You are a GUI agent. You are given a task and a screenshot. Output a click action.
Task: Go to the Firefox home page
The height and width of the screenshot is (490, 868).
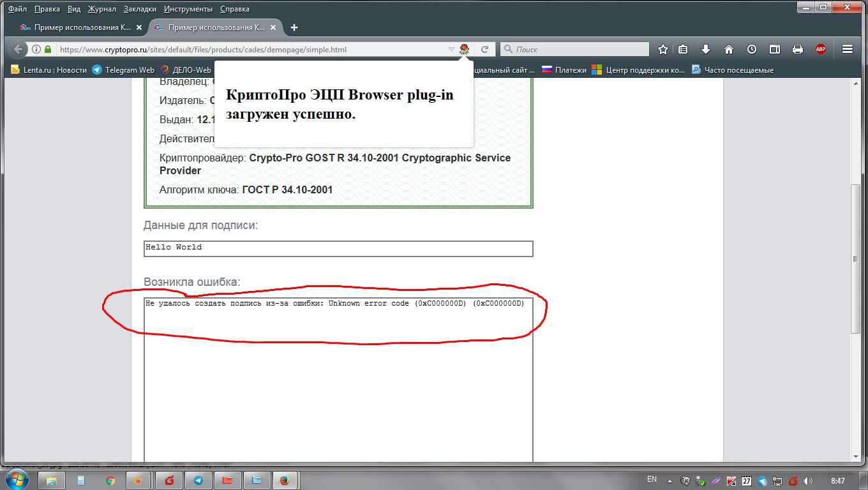point(729,49)
